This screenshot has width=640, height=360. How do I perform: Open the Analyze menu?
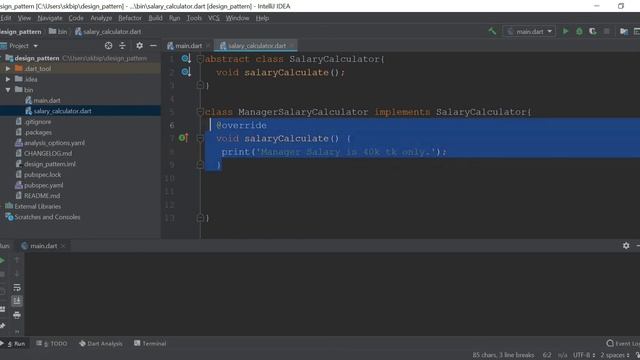click(101, 18)
